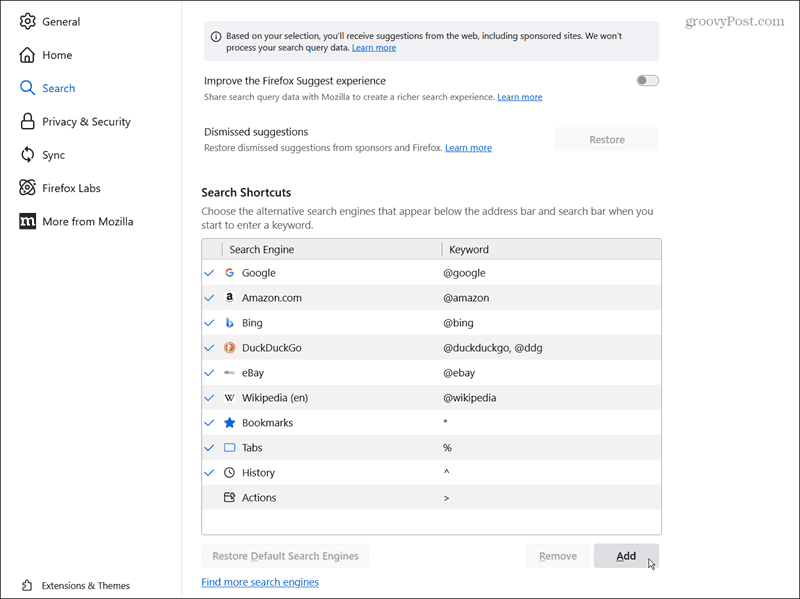Click the Firefox Labs atom icon
Image resolution: width=800 pixels, height=599 pixels.
coord(28,188)
